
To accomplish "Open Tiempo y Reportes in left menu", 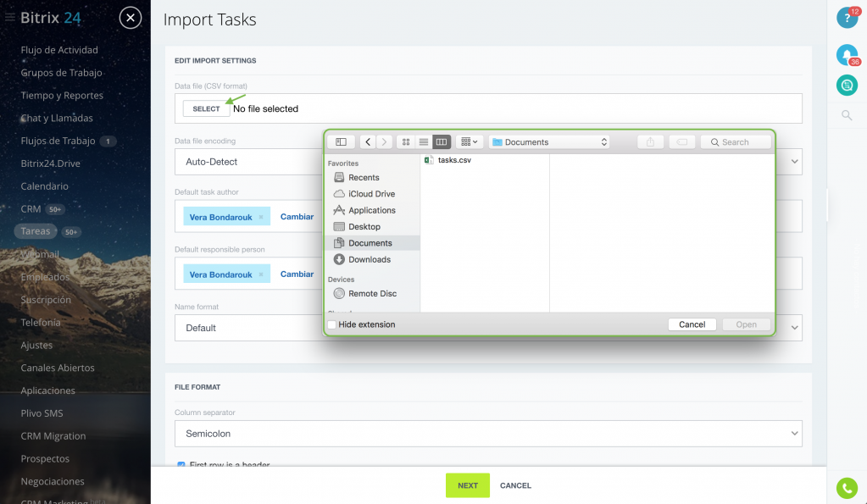I will (x=62, y=95).
